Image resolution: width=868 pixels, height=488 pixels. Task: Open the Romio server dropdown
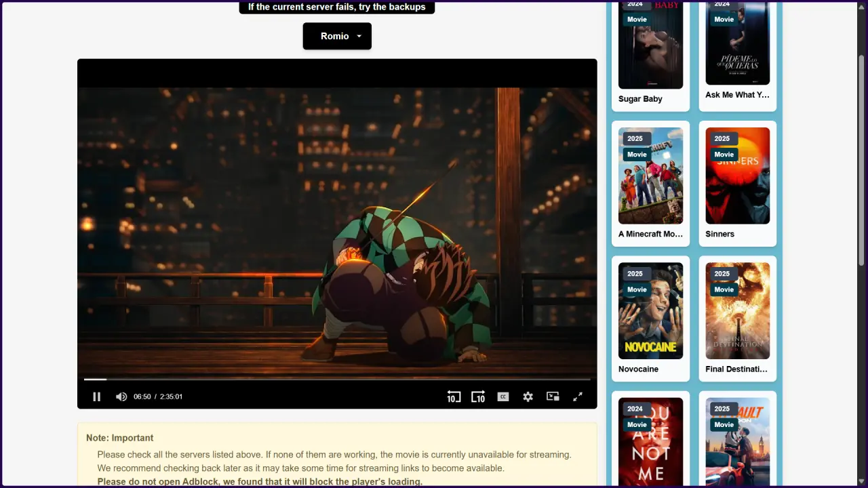[337, 36]
